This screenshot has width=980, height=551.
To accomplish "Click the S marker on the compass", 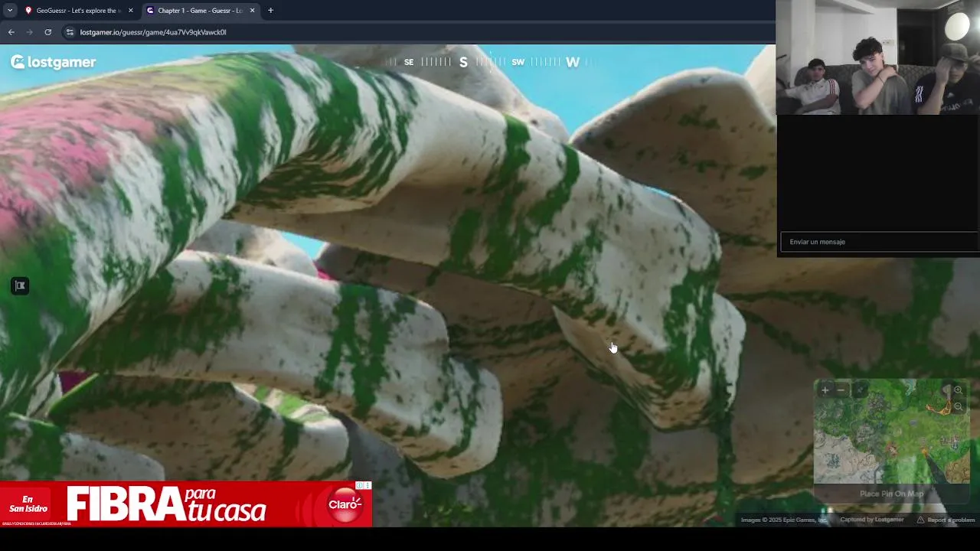I will tap(463, 62).
